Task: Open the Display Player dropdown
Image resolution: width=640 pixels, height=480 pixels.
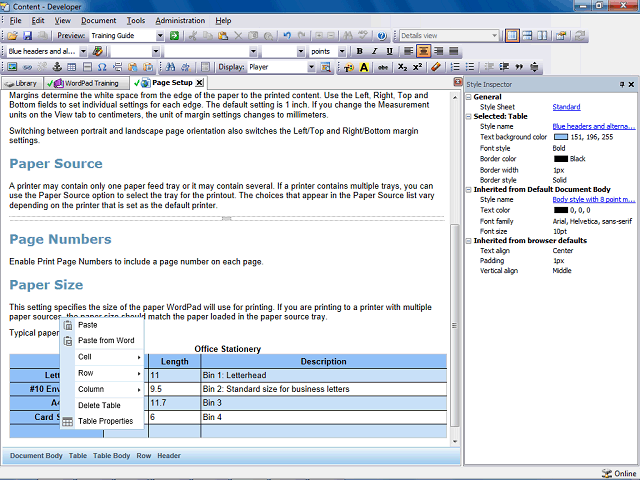Action: pos(311,67)
